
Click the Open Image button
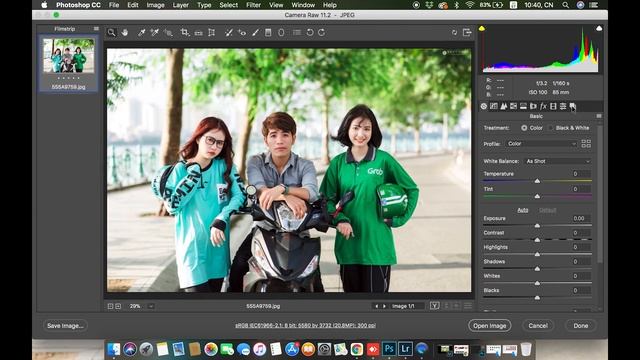click(x=489, y=326)
